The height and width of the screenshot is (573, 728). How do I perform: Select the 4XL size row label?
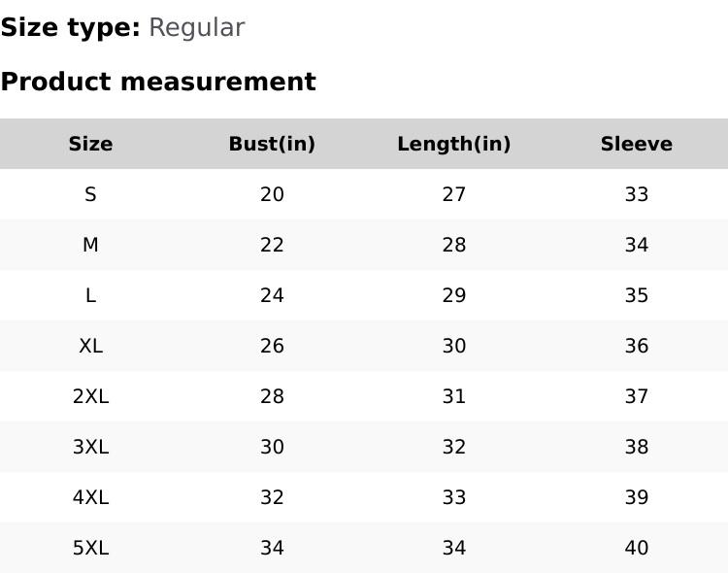tap(90, 497)
